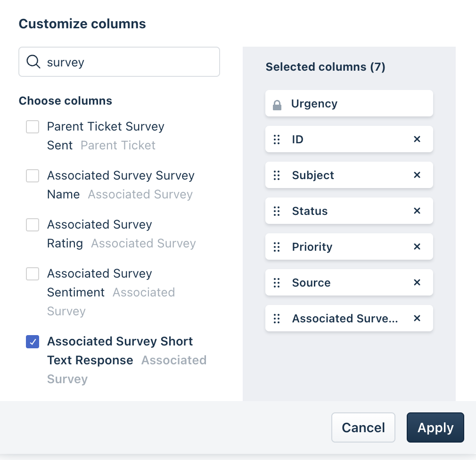Click the search magnifier icon
Screen dimensions: 476x460
pyautogui.click(x=33, y=62)
